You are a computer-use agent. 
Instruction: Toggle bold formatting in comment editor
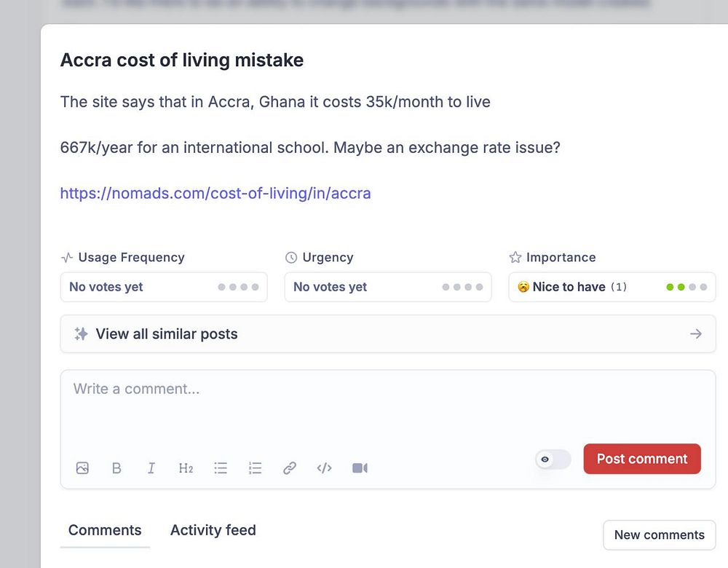(116, 468)
